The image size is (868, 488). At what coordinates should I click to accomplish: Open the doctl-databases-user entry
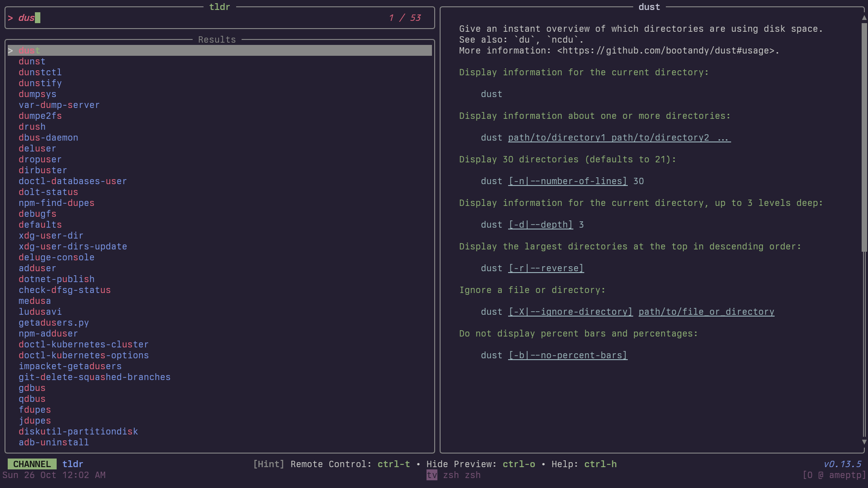click(x=73, y=181)
